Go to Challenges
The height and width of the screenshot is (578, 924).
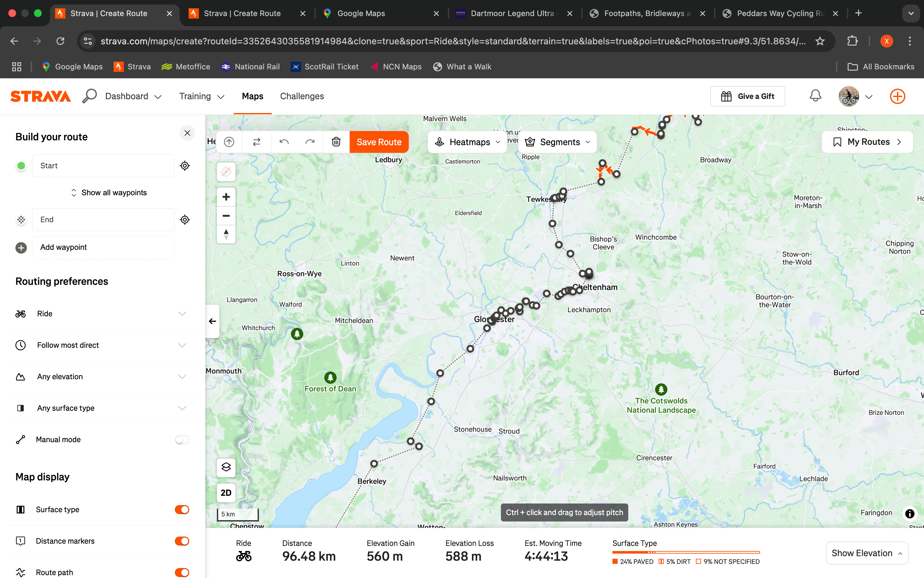pyautogui.click(x=302, y=96)
